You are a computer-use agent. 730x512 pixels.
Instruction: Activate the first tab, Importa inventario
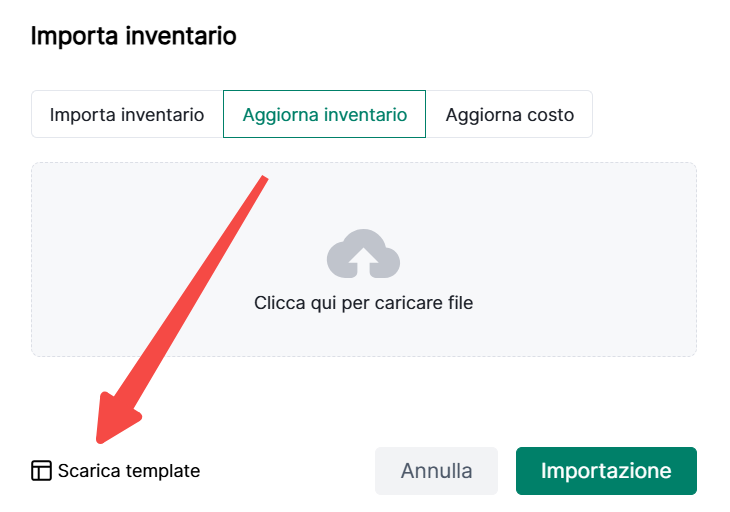(127, 115)
